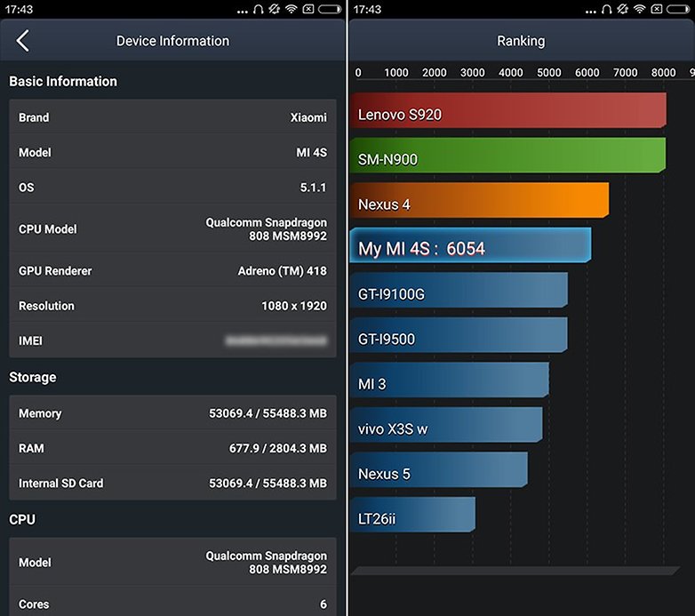
Task: Tap the OS row showing 5.1.1
Action: click(173, 187)
